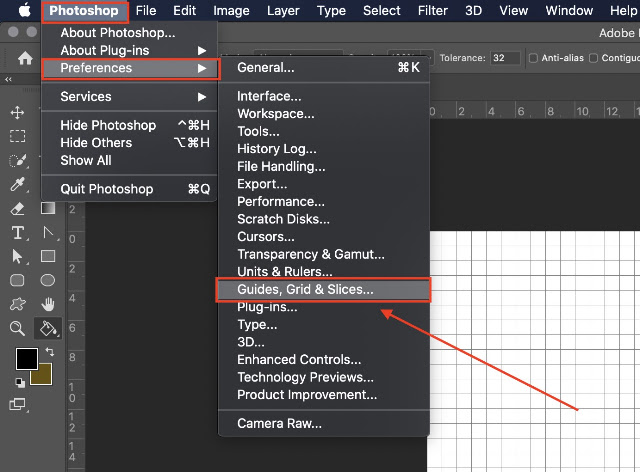
Task: Select the Paint Bucket tool
Action: click(48, 328)
